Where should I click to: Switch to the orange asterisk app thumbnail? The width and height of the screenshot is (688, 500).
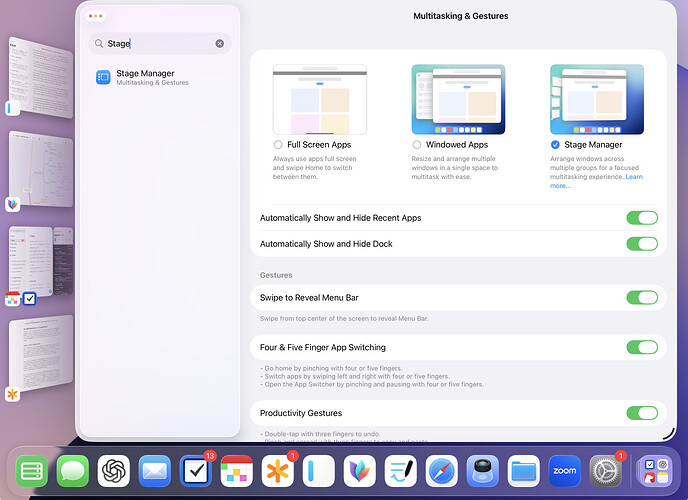point(41,352)
